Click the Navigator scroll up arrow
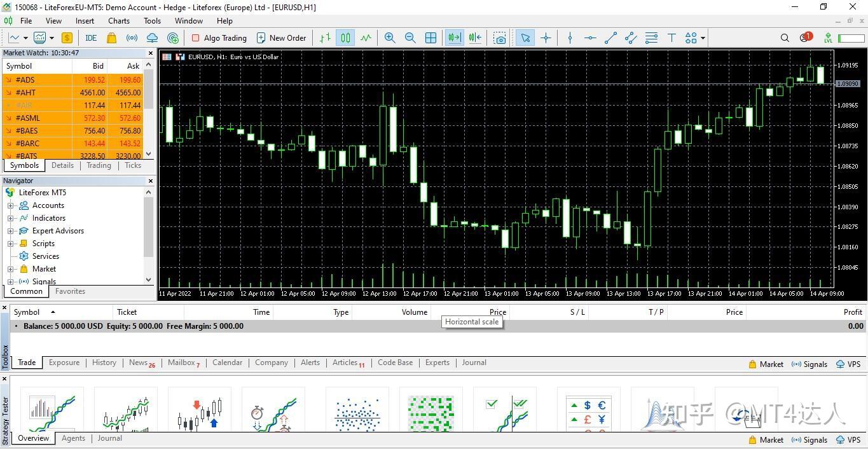This screenshot has height=449, width=868. [149, 192]
